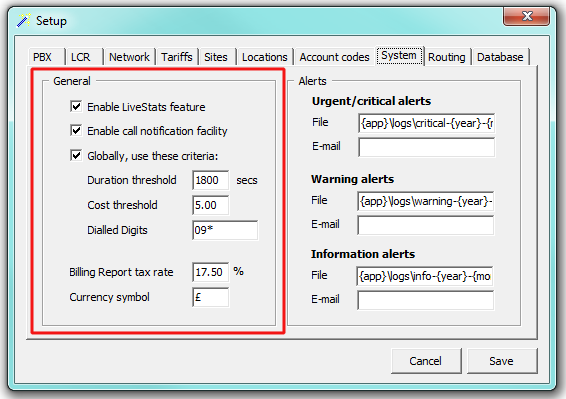
Task: Edit the Duration threshold field
Action: (x=210, y=180)
